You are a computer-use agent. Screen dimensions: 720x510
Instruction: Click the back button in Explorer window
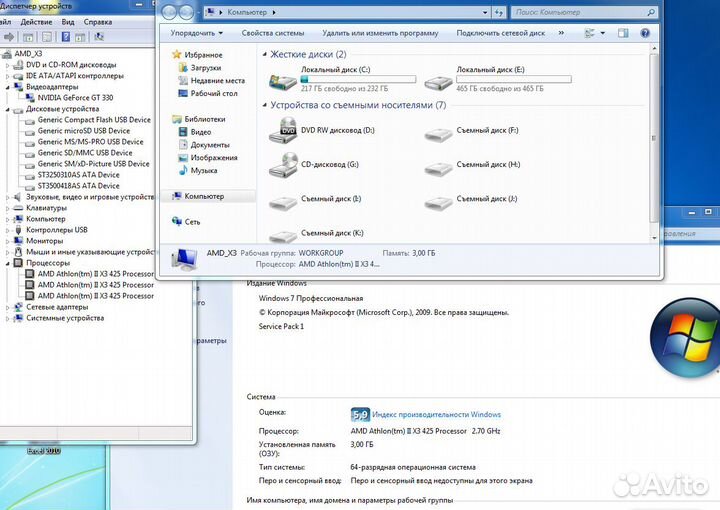coord(169,12)
